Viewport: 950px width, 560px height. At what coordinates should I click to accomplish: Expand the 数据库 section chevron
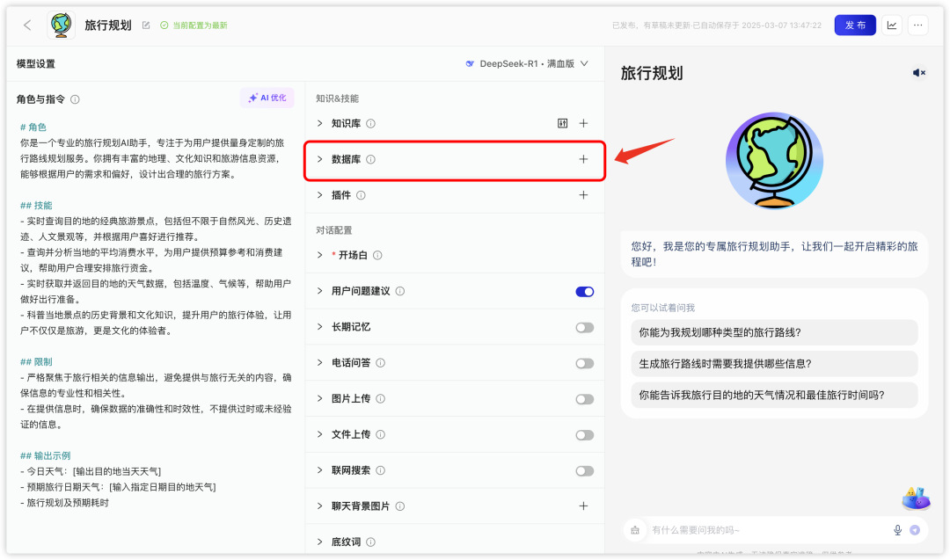[x=320, y=159]
